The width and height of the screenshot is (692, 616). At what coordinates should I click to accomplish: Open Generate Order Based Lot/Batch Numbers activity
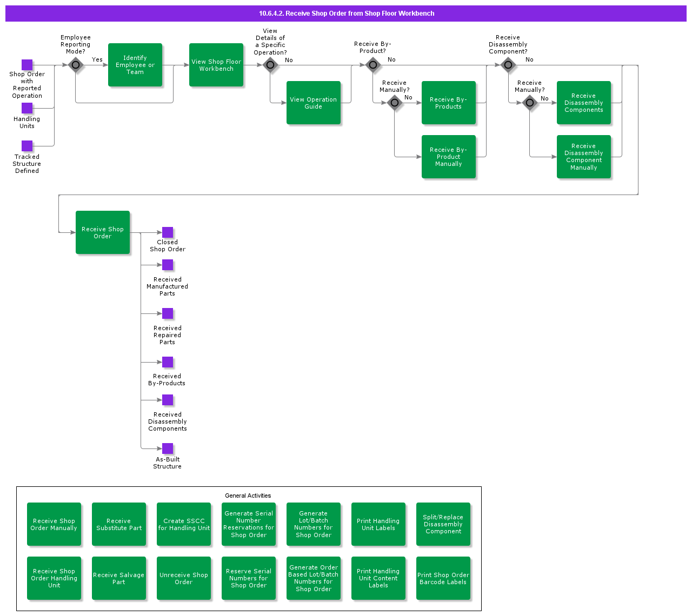314,578
